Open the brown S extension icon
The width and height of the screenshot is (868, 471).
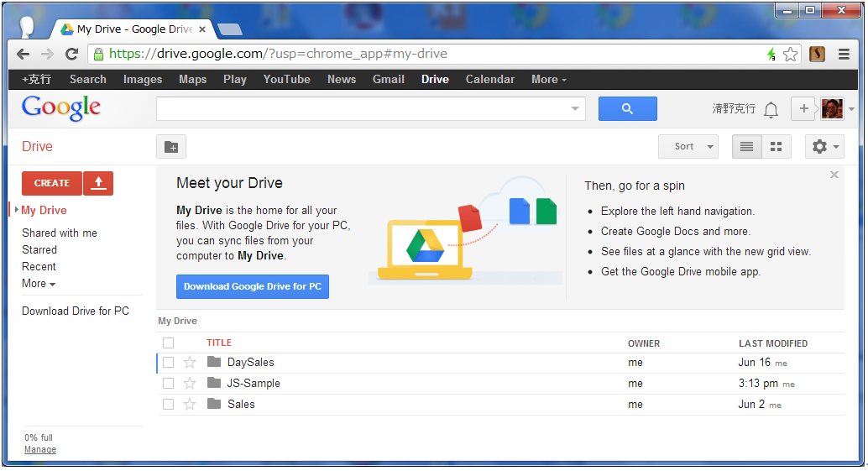click(x=817, y=55)
